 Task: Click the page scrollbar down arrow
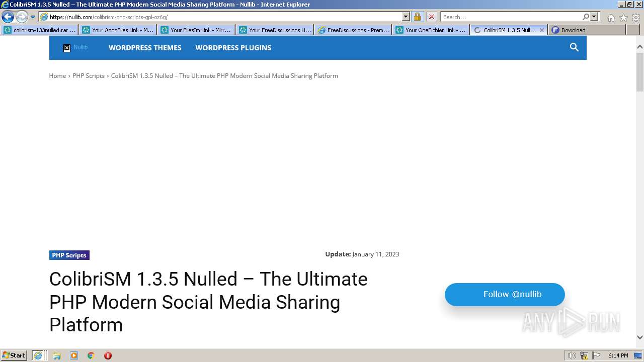coord(639,337)
